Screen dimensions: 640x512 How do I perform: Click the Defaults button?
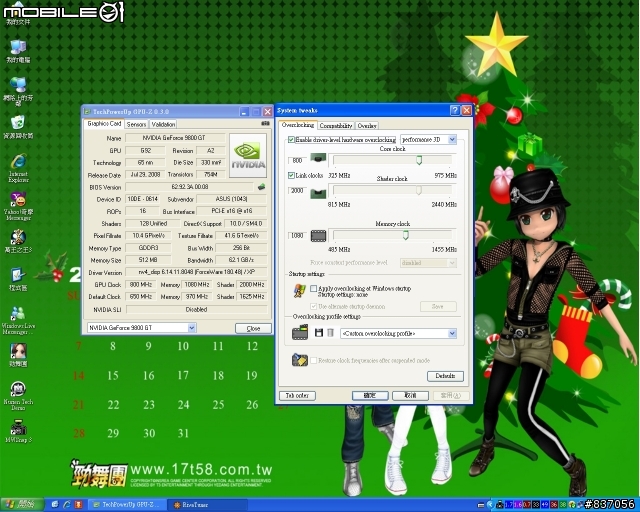pos(445,376)
